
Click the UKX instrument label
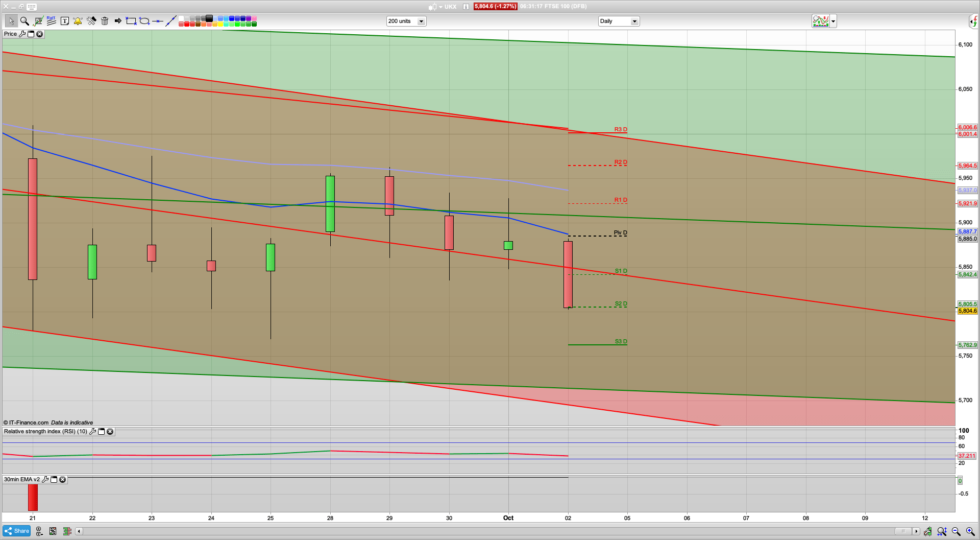pyautogui.click(x=450, y=7)
